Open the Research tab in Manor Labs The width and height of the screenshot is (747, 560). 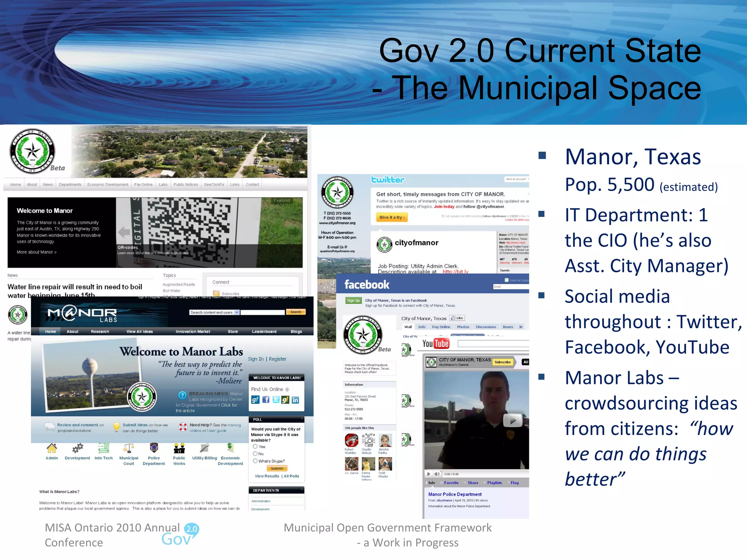(x=100, y=331)
